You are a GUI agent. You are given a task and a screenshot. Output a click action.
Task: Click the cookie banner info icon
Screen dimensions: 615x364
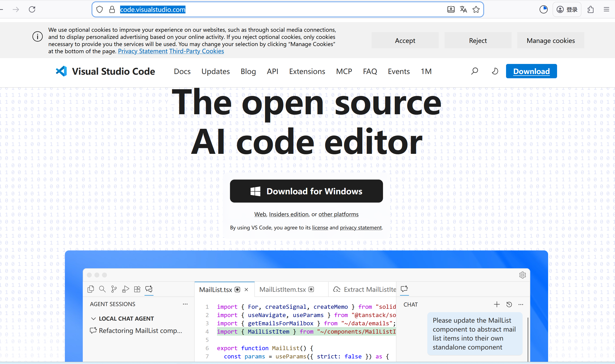[38, 36]
